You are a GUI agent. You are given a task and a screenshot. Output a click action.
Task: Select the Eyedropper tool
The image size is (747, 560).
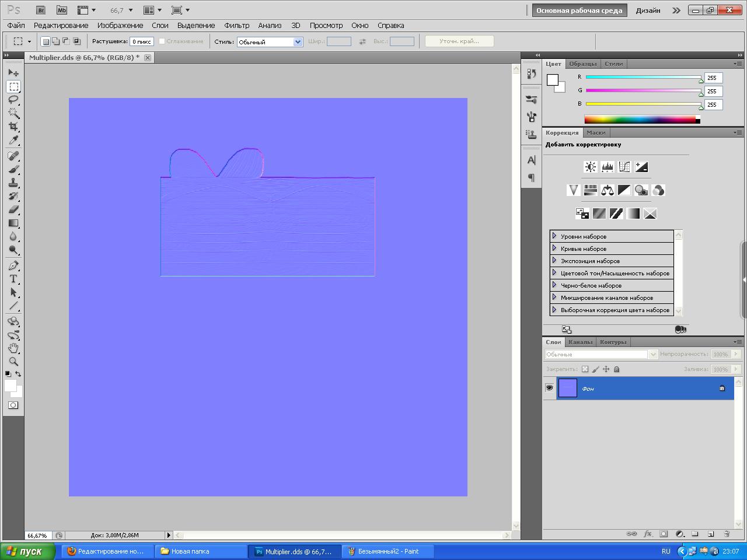pyautogui.click(x=13, y=140)
